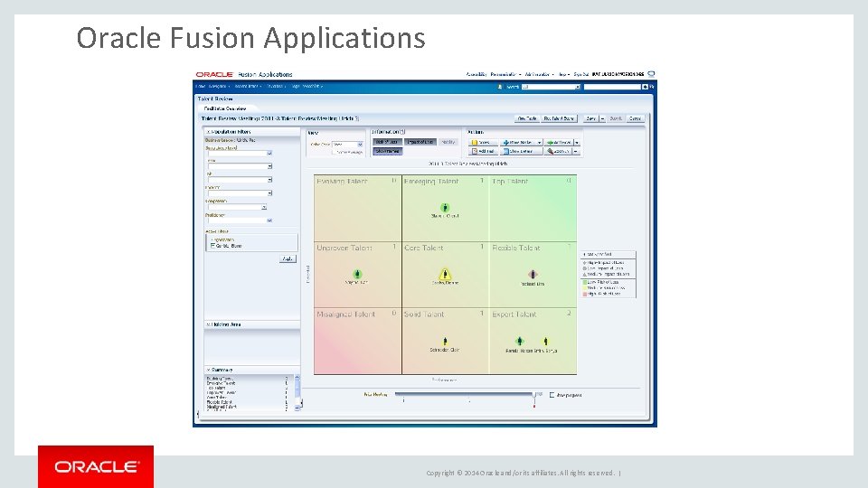Click the monitor icon at top right corner

pyautogui.click(x=651, y=74)
